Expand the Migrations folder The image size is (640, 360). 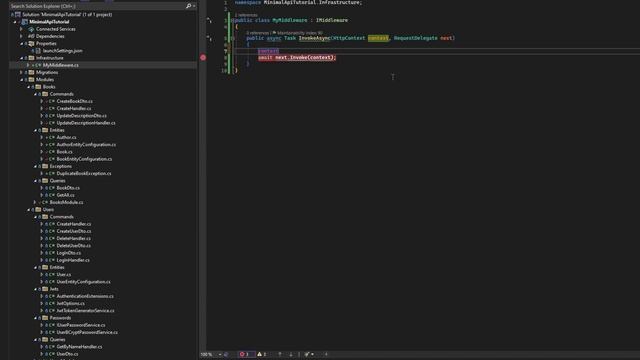point(22,73)
